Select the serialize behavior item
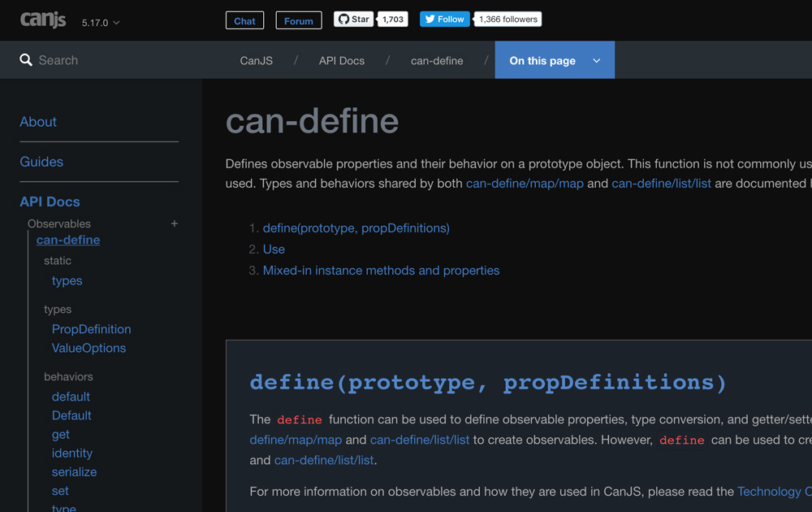Screen dimensions: 812x512 point(74,471)
